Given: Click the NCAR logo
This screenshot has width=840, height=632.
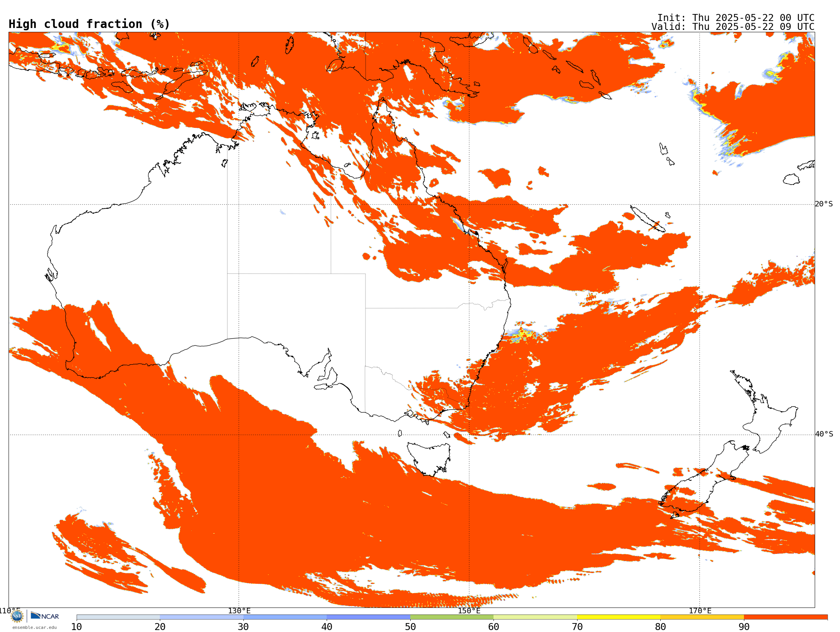Looking at the screenshot, I should coord(45,616).
